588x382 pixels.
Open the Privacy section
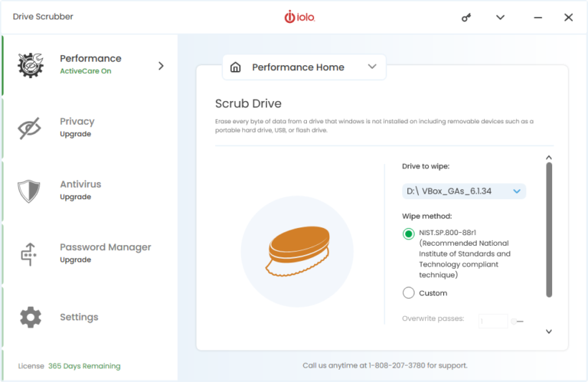click(x=77, y=127)
